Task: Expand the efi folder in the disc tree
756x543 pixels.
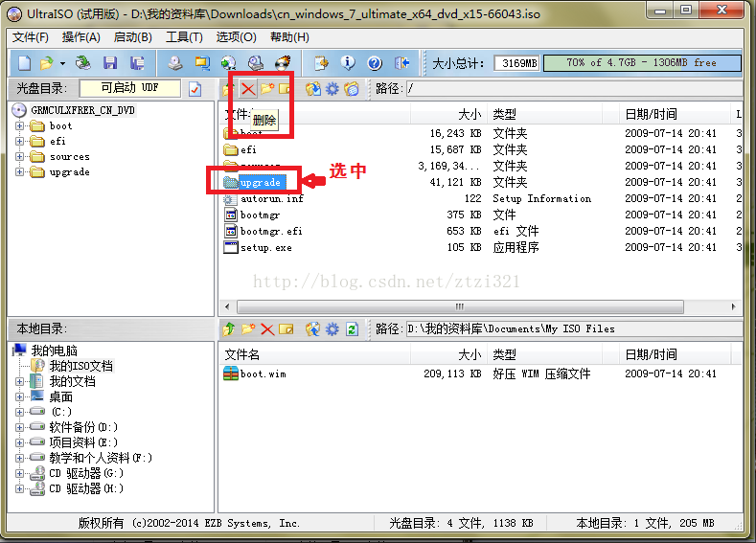Action: click(19, 141)
